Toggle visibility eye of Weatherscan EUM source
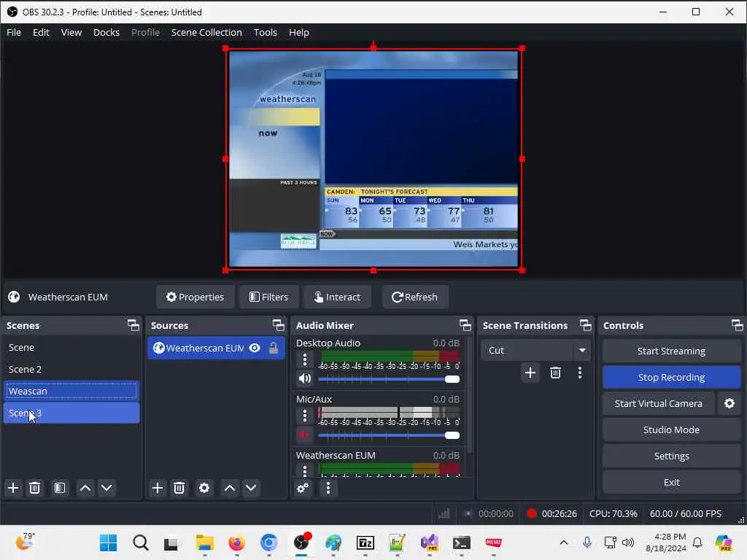The image size is (747, 560). pos(255,348)
